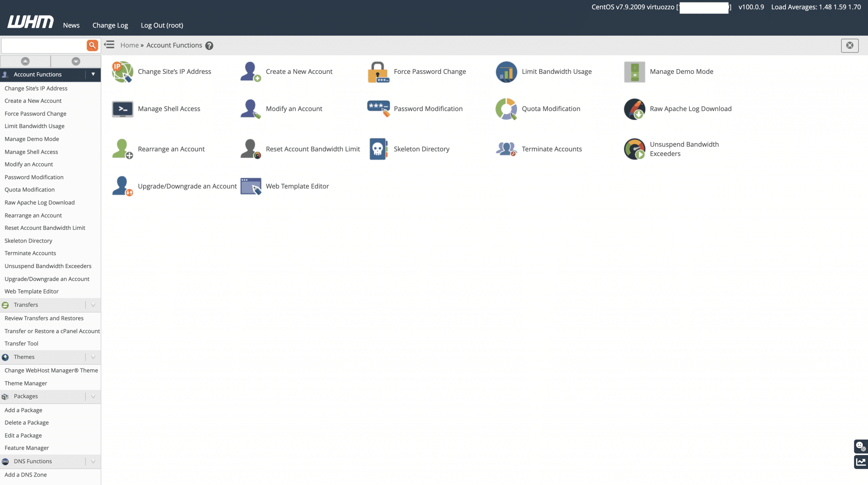868x485 pixels.
Task: Collapse the Account Functions sidebar section arrow
Action: tap(93, 74)
